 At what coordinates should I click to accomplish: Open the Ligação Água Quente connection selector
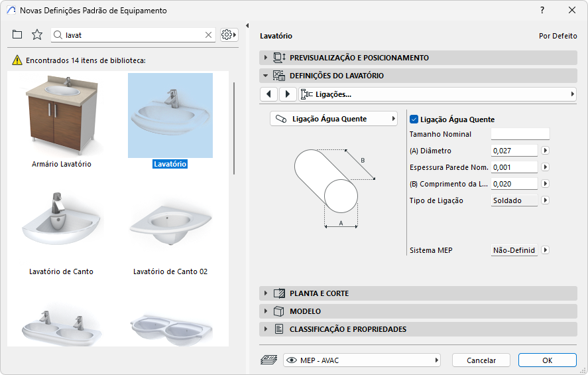(x=333, y=119)
